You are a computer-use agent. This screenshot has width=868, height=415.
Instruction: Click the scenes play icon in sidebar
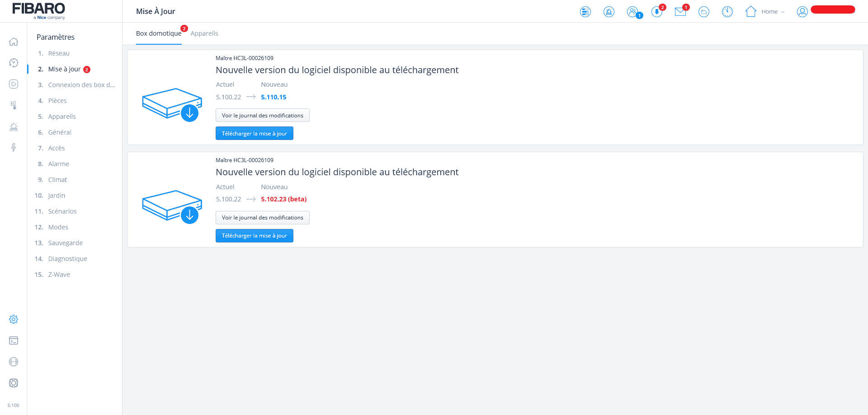pos(14,84)
